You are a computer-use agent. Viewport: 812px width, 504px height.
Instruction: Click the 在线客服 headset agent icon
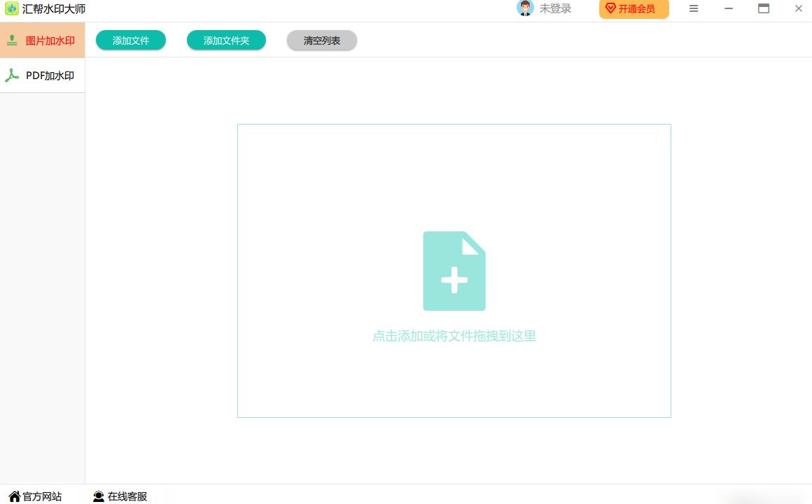coord(99,496)
